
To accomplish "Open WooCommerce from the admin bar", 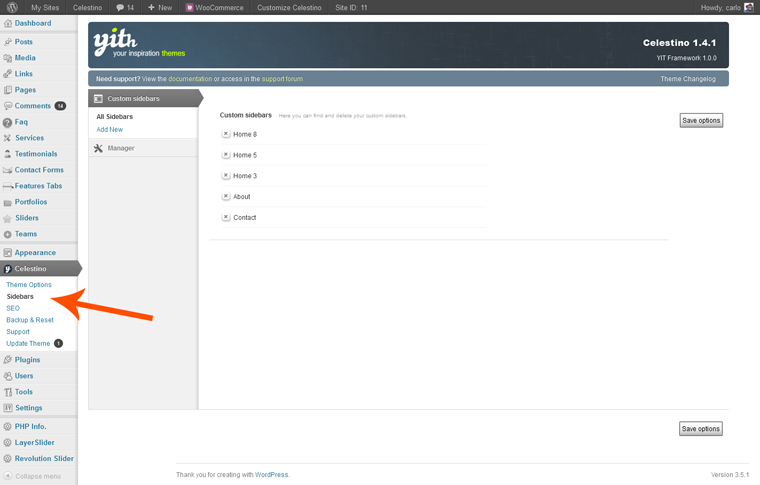I will pos(214,7).
